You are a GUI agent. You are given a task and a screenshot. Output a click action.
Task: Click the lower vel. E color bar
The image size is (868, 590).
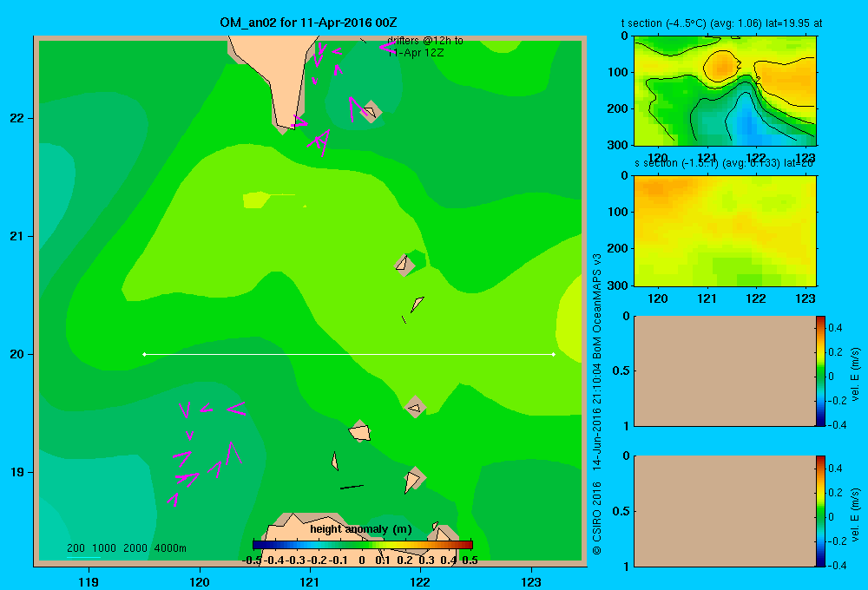coord(820,511)
